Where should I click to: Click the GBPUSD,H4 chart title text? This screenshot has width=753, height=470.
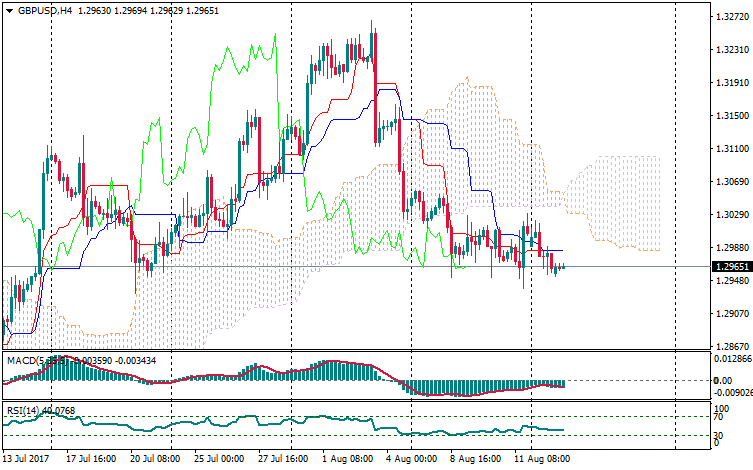(x=45, y=10)
